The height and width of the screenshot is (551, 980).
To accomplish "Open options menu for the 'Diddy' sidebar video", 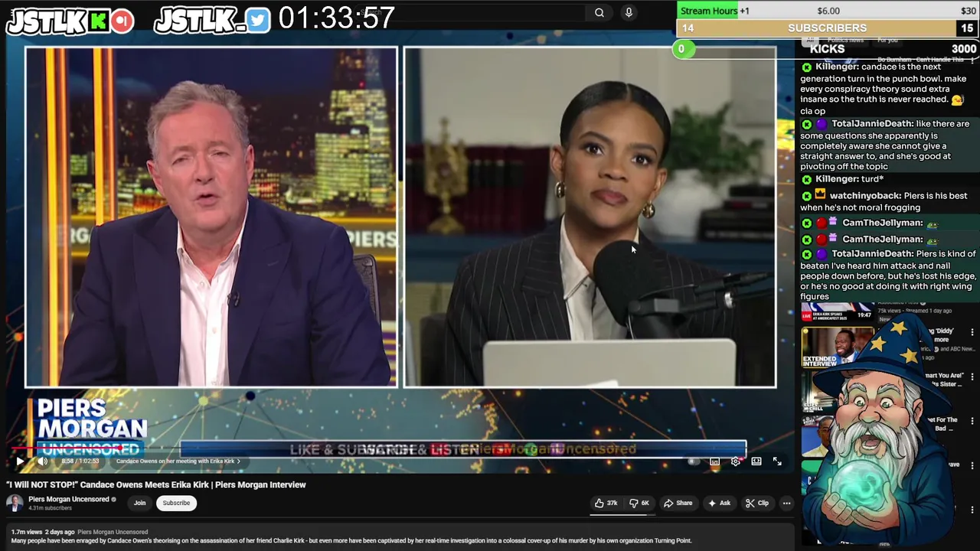I will coord(972,333).
